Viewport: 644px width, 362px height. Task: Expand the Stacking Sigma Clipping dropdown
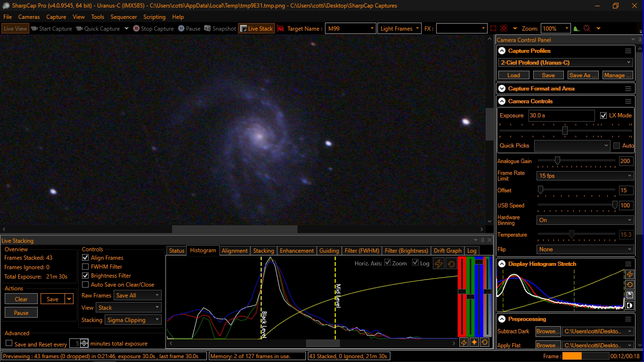pyautogui.click(x=133, y=320)
